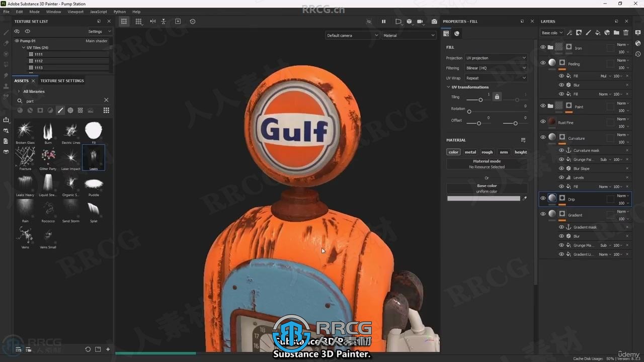This screenshot has width=644, height=362.
Task: Select the paint brush tool in left toolbar
Action: tap(6, 32)
